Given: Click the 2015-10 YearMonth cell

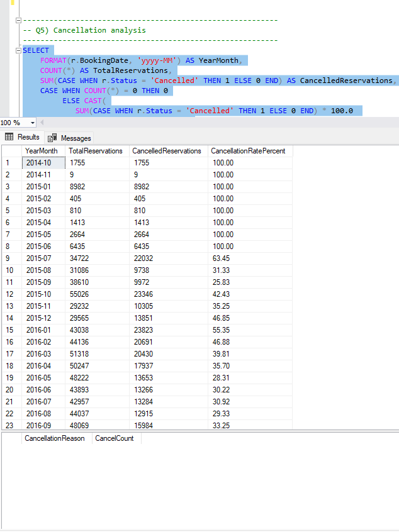Looking at the screenshot, I should (43, 294).
